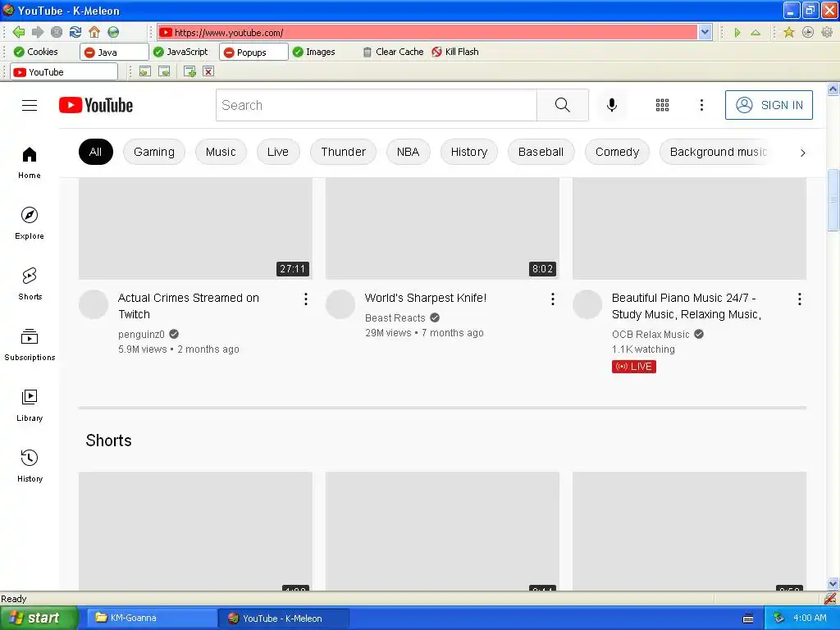Open Actual Crimes Streamed on Twitch title
This screenshot has height=630, width=840.
tap(189, 306)
